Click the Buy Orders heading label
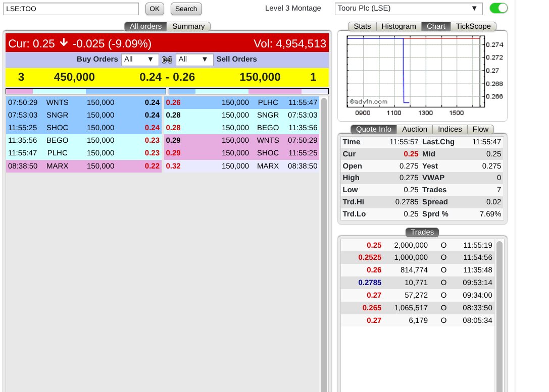This screenshot has height=392, width=549. tap(97, 59)
